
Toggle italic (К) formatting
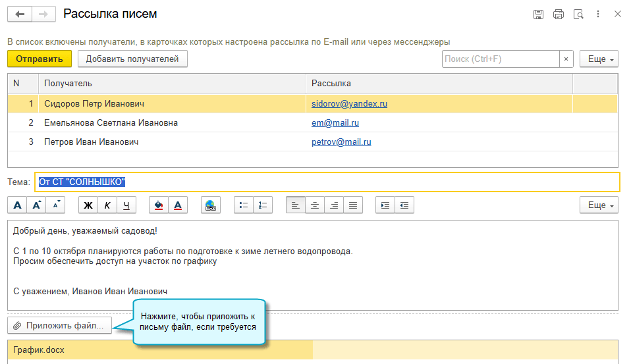(107, 205)
